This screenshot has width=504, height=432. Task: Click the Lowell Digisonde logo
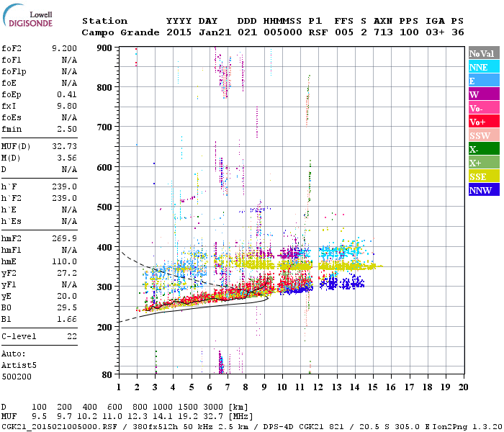pyautogui.click(x=27, y=16)
